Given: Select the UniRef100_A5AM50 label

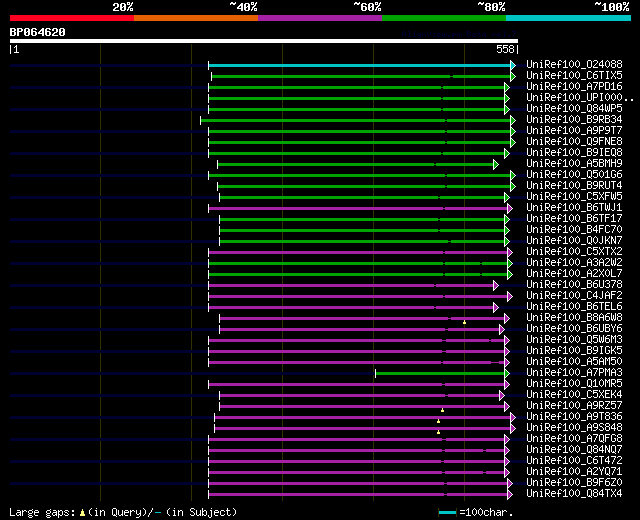Looking at the screenshot, I should (574, 362).
